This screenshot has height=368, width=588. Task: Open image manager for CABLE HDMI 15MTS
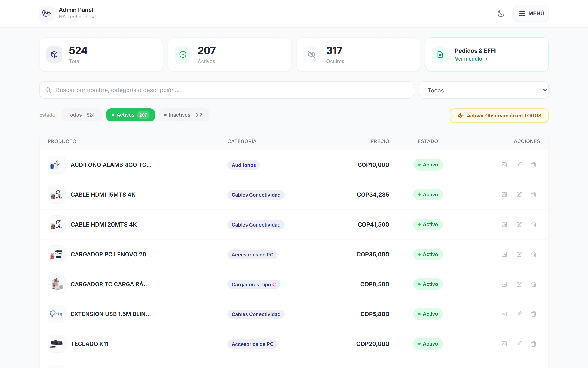click(x=504, y=195)
